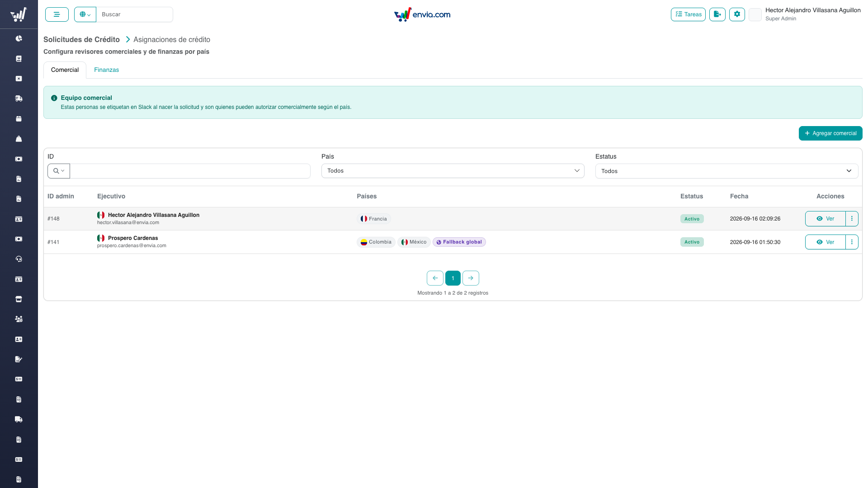Click Ver for Hector Alejandro Villasana Aguillon row
This screenshot has height=488, width=868.
tap(825, 219)
